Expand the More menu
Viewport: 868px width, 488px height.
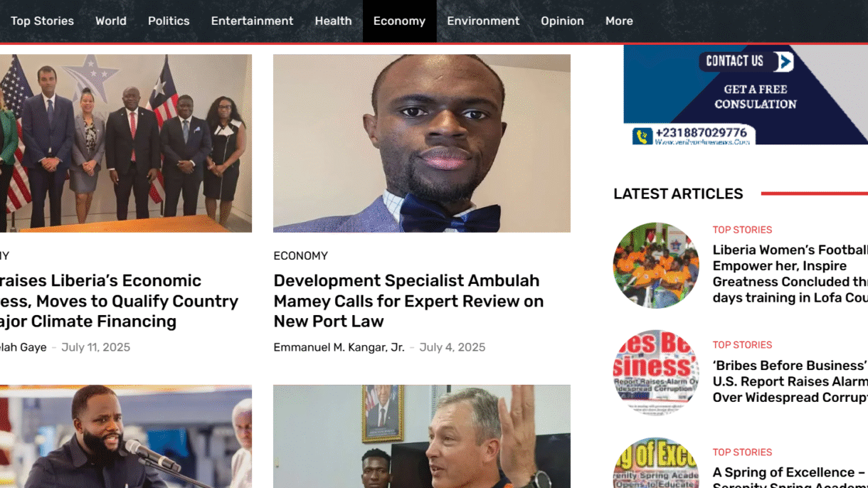tap(619, 21)
